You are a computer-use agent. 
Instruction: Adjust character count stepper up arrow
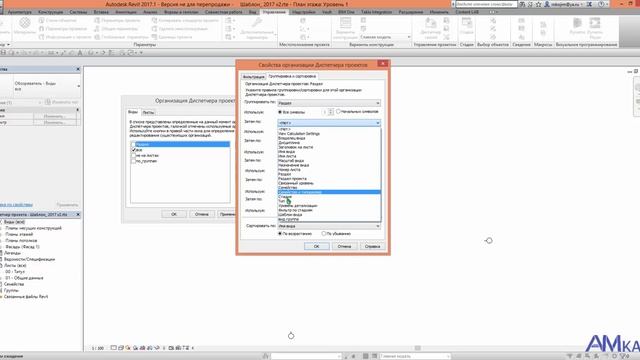[x=331, y=110]
